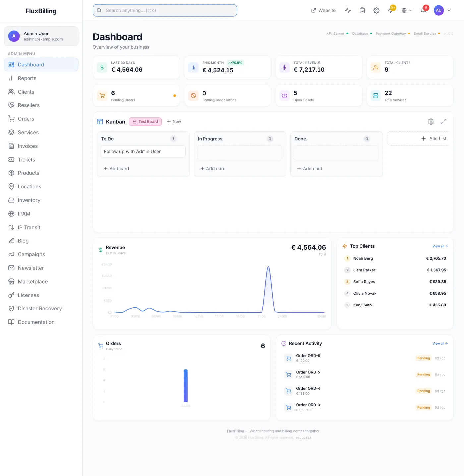464x476 pixels.
Task: Click the 22/06 orders chart bar
Action: click(x=186, y=385)
